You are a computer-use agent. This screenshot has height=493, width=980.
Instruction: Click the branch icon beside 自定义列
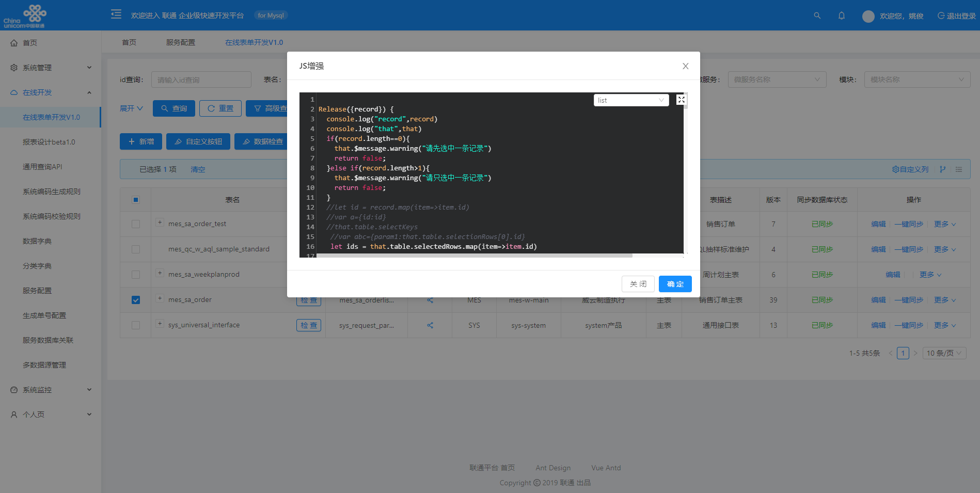943,169
